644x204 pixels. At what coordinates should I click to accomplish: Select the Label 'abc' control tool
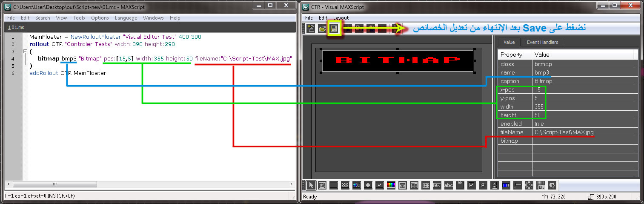pyautogui.click(x=448, y=185)
